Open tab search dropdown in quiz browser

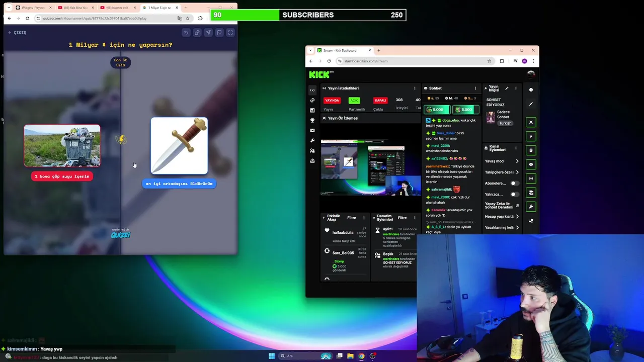(x=9, y=8)
